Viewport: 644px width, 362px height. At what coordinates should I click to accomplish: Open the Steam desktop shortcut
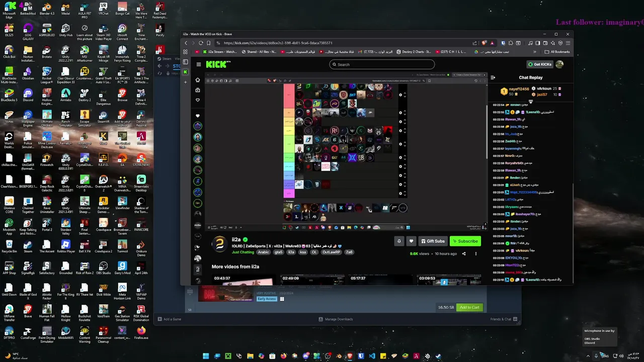tap(28, 247)
